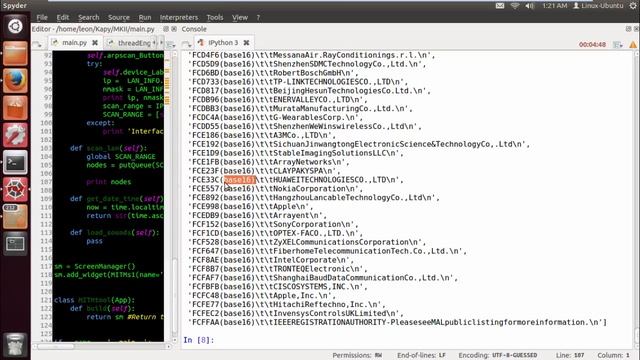640x360 pixels.
Task: Undock the Console pane
Action: click(628, 29)
